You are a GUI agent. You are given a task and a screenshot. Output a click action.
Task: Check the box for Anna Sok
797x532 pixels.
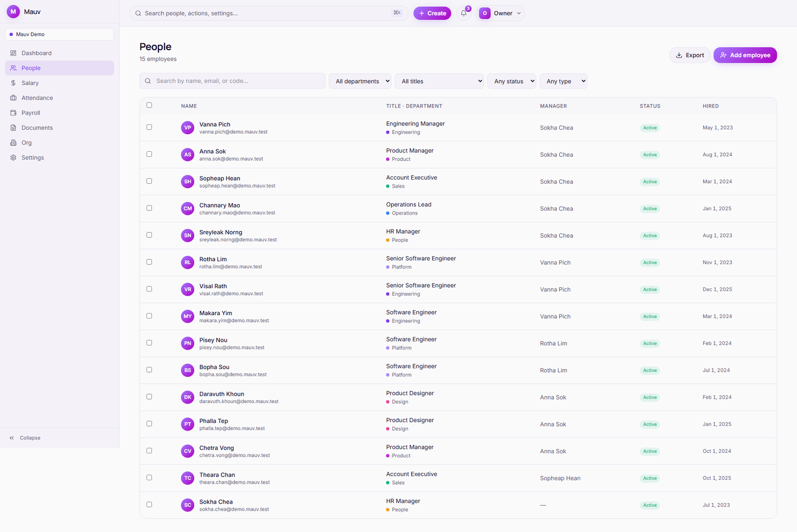click(149, 154)
